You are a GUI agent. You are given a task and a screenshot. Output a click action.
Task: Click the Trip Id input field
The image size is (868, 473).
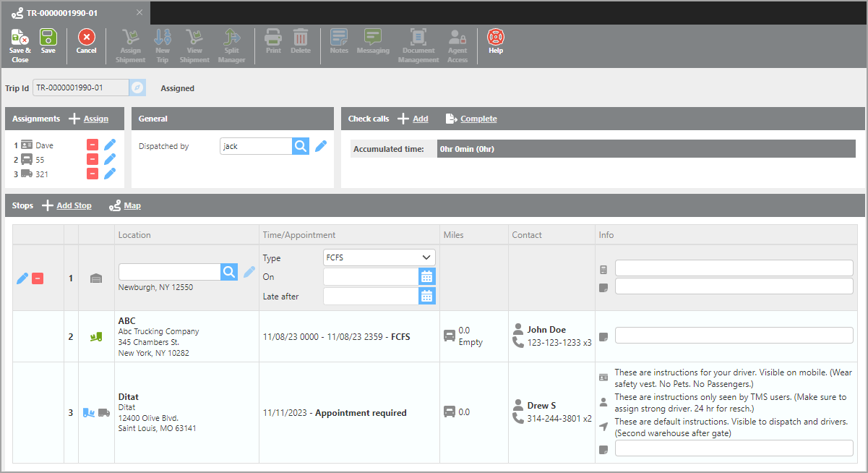81,88
